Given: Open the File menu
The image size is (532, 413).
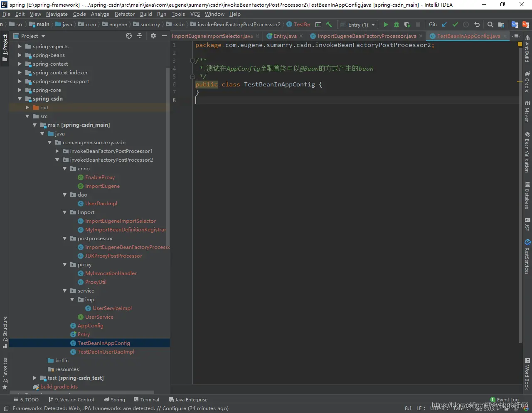Looking at the screenshot, I should pyautogui.click(x=6, y=14).
